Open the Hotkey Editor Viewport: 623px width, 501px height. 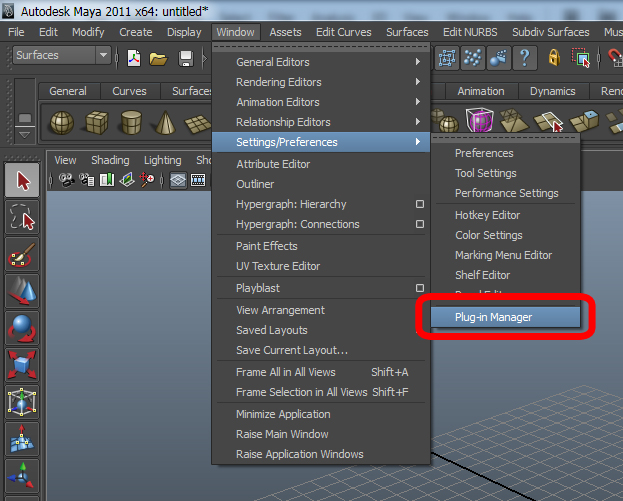(505, 215)
